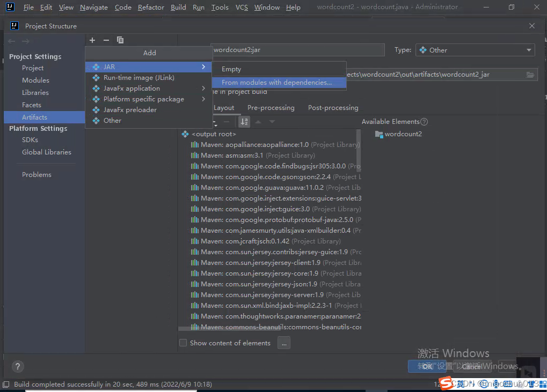Screen dimensions: 547x392
Task: Click the artifact name input field
Action: [x=298, y=50]
